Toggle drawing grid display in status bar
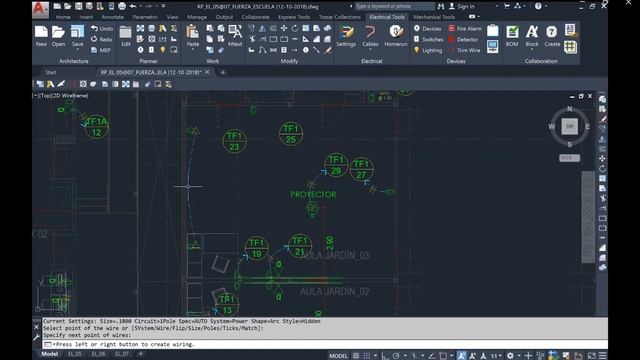 click(356, 356)
